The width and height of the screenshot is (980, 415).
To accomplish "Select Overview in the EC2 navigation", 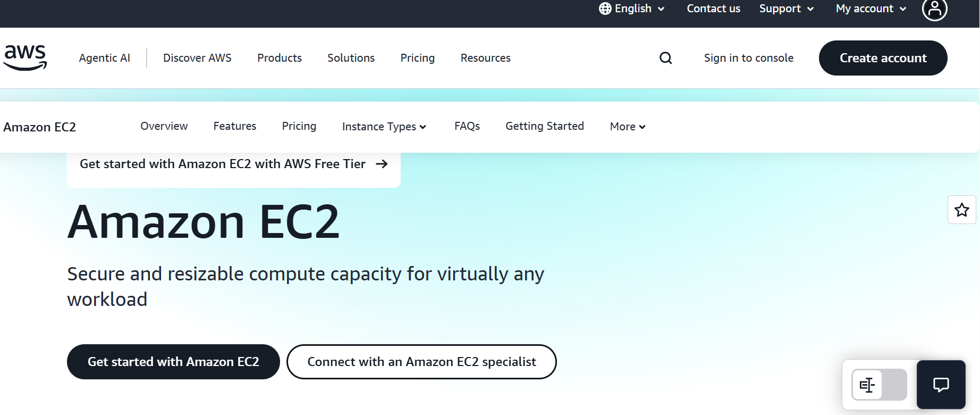I will click(x=164, y=126).
